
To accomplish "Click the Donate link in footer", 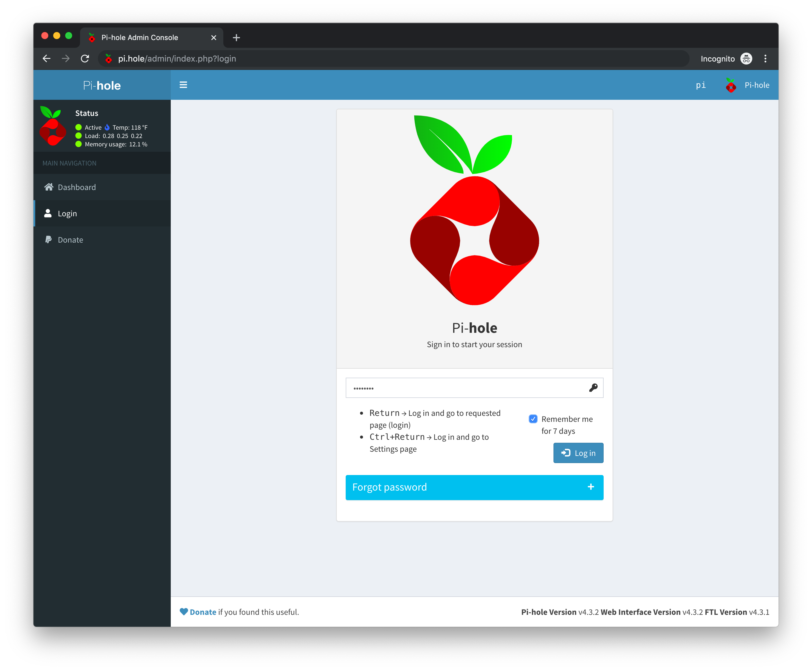I will click(203, 612).
